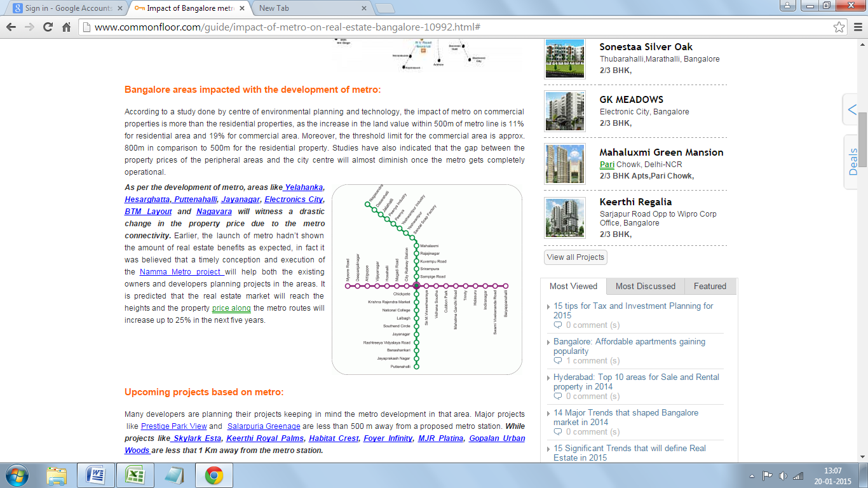Screen dimensions: 868x488
Task: Bookmark this page with the star icon
Action: 839,27
